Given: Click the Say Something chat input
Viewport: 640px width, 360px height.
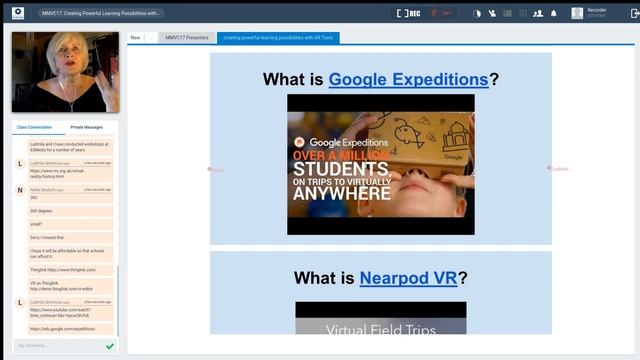Looking at the screenshot, I should [x=59, y=346].
